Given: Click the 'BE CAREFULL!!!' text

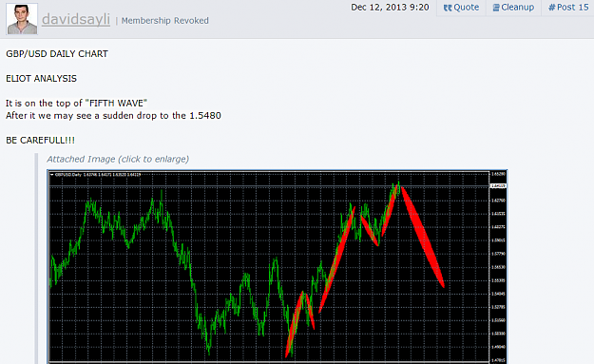Looking at the screenshot, I should pos(40,140).
